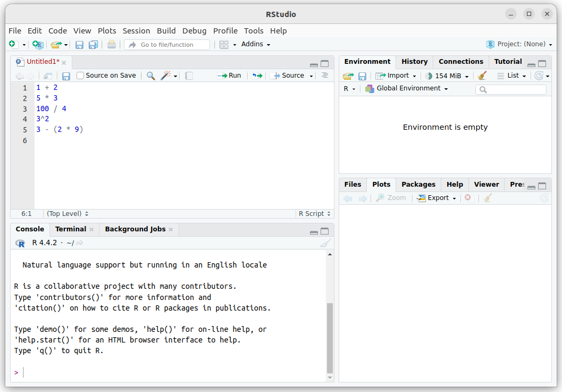
Task: Switch to the History tab
Action: pos(414,62)
